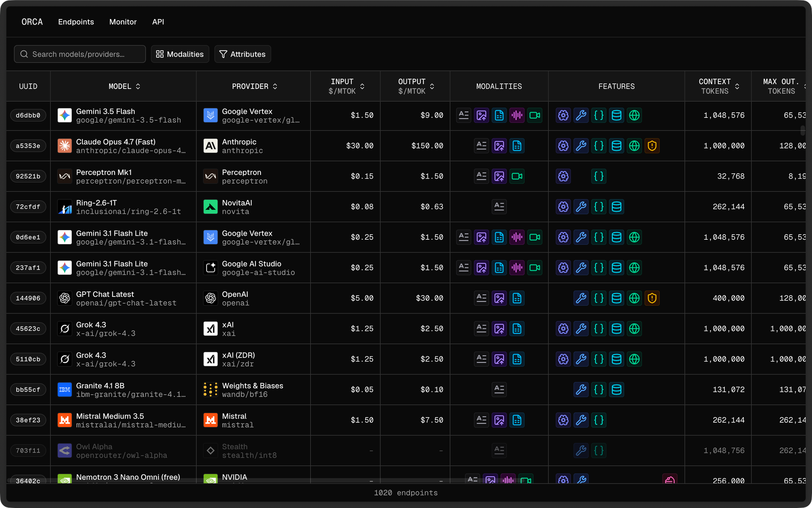The width and height of the screenshot is (812, 508).
Task: Click text modality icon in Ring-2.6-1T row
Action: coord(499,207)
